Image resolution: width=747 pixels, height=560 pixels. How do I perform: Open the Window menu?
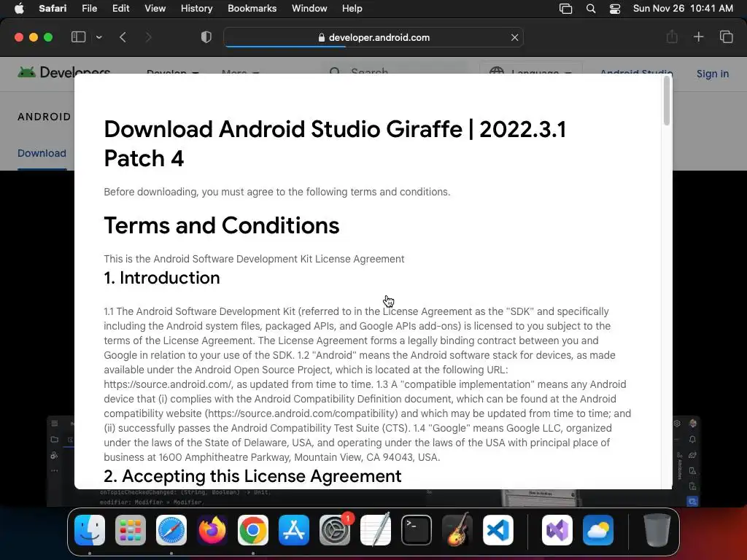click(x=309, y=9)
